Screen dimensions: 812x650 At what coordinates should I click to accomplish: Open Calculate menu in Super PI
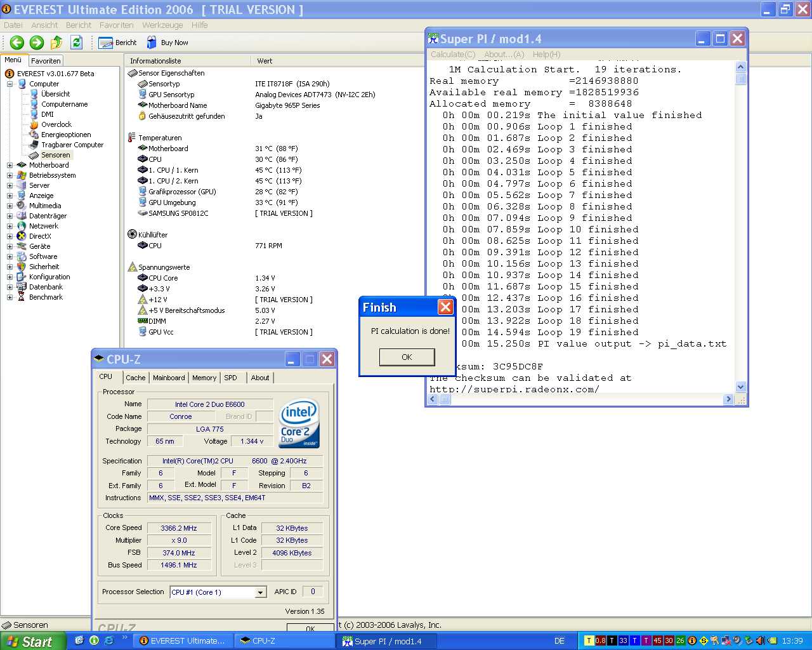tap(453, 55)
